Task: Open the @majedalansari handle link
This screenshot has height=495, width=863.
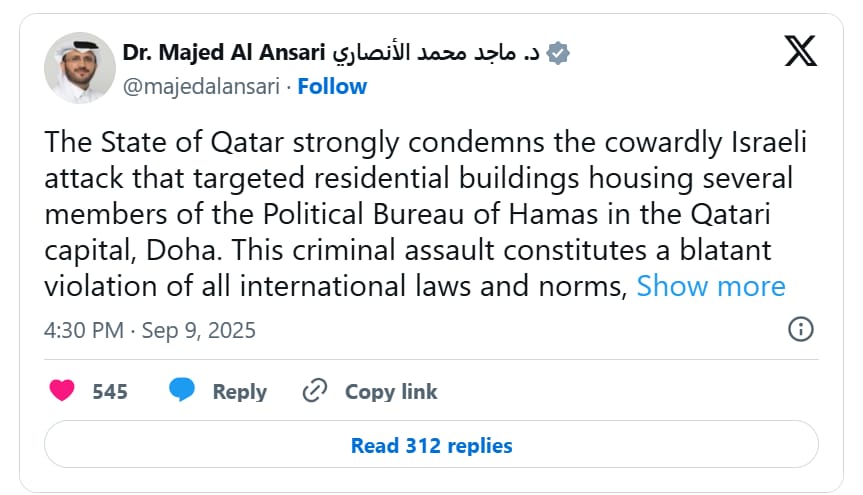Action: point(201,86)
